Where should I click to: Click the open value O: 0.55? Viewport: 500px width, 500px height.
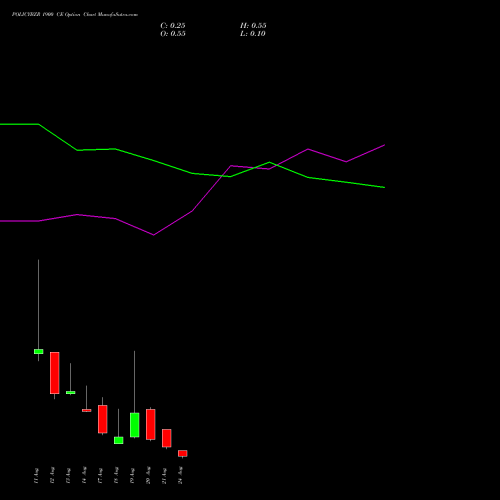(x=173, y=34)
